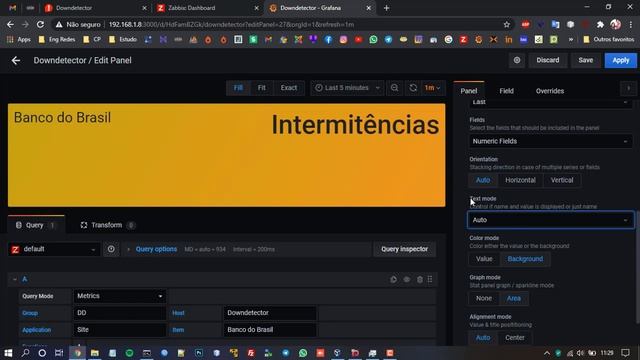Zoom out the time range
640x360 pixels.
coord(394,88)
